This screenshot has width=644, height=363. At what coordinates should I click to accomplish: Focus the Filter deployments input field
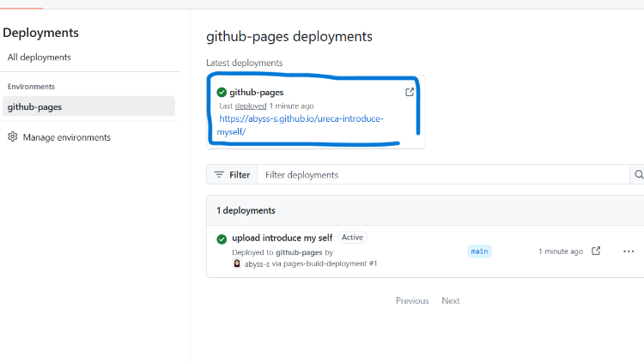pos(443,174)
